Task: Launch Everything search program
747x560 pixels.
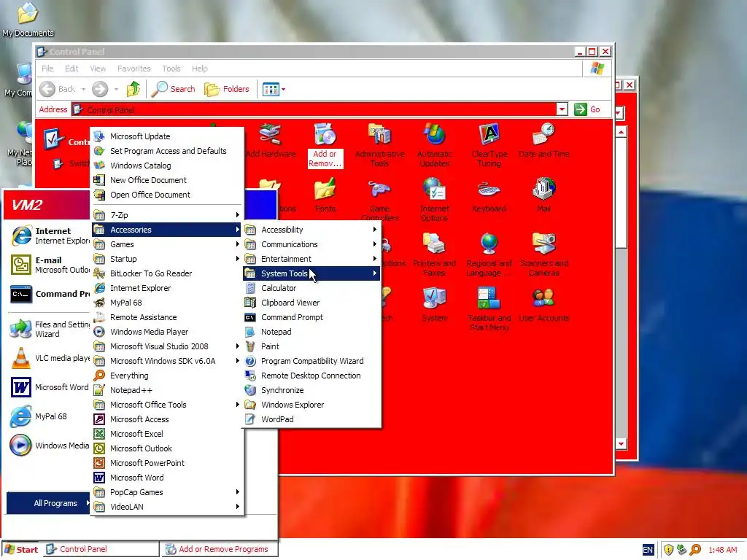Action: 167,376
